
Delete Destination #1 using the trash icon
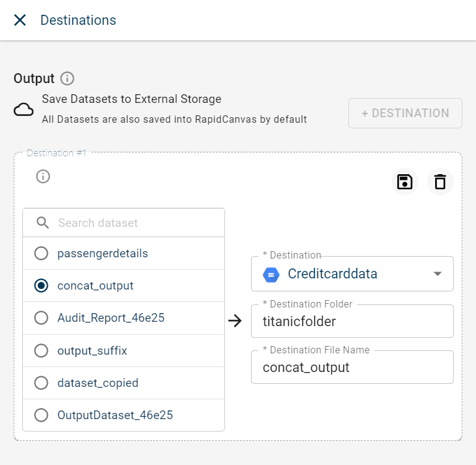[x=440, y=182]
